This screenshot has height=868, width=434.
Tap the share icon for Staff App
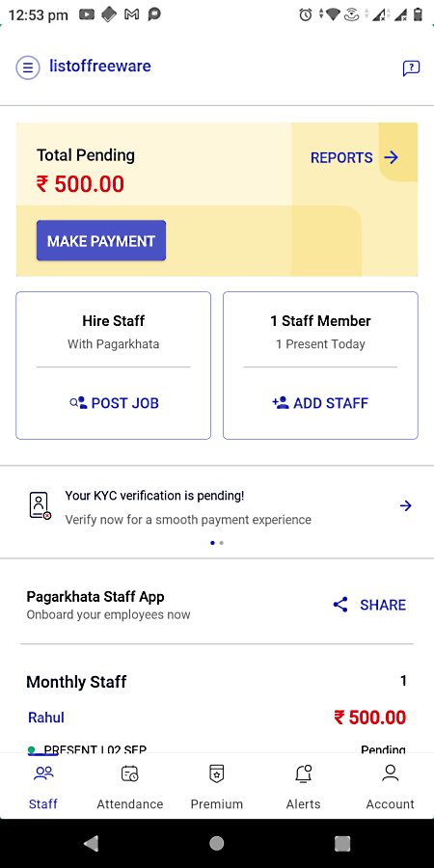(340, 605)
